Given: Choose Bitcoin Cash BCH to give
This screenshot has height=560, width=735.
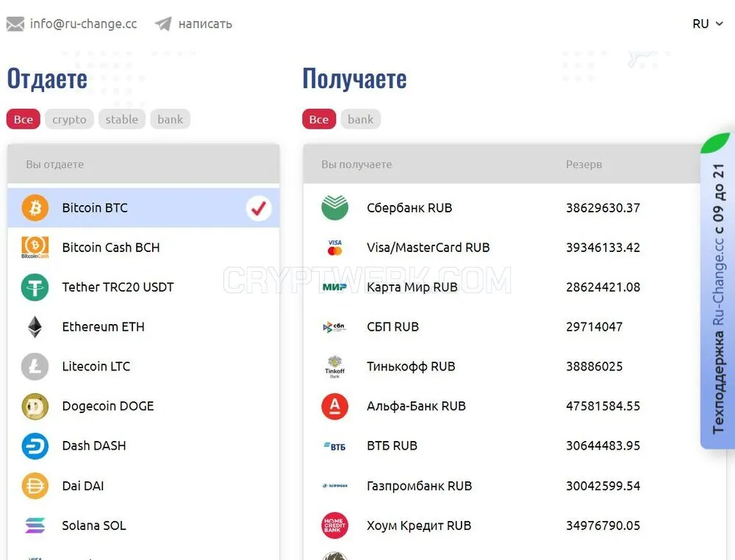Looking at the screenshot, I should click(143, 248).
